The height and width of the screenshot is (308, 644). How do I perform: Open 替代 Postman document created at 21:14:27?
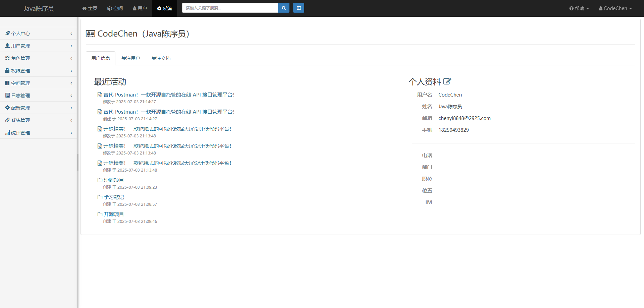pos(169,112)
